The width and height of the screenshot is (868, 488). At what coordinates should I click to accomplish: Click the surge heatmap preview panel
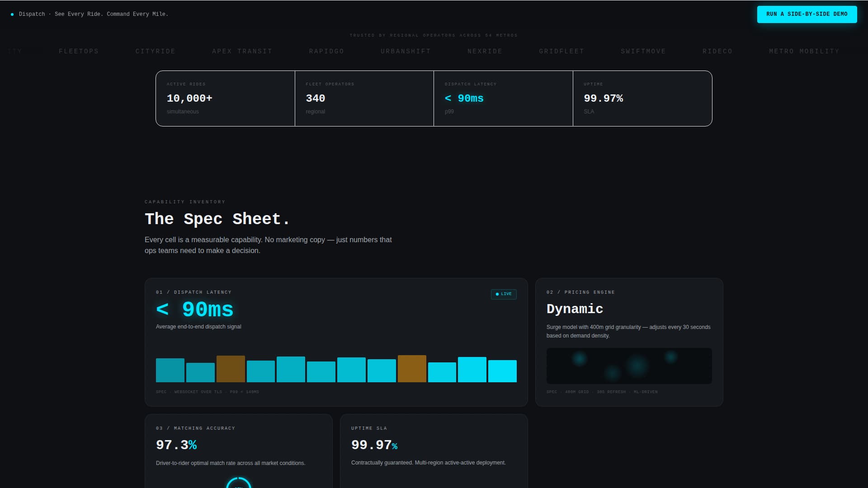pos(629,366)
